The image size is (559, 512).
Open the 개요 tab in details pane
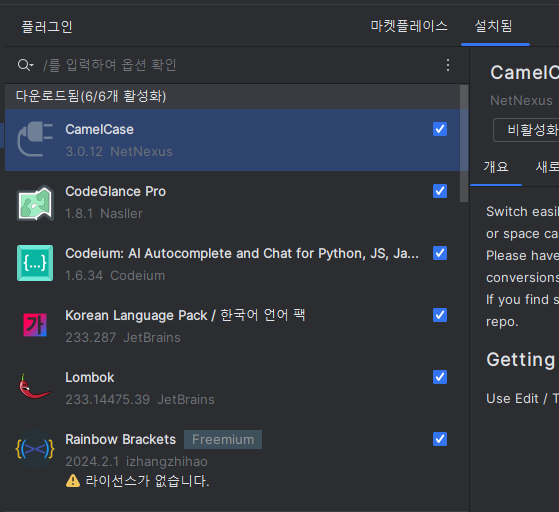pos(496,167)
